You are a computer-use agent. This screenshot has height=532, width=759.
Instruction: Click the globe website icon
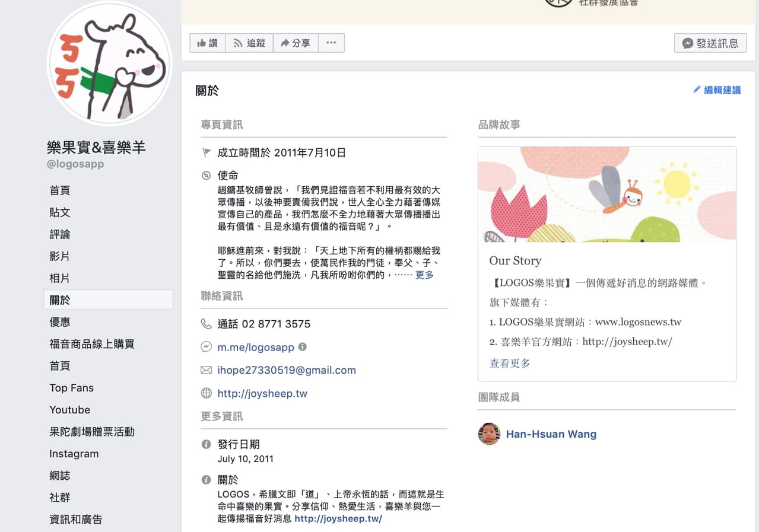pos(206,393)
